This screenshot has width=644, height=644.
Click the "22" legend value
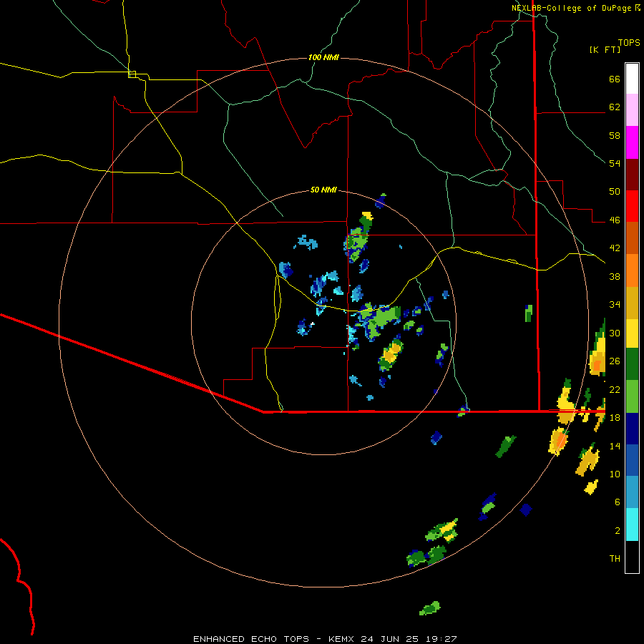click(615, 389)
